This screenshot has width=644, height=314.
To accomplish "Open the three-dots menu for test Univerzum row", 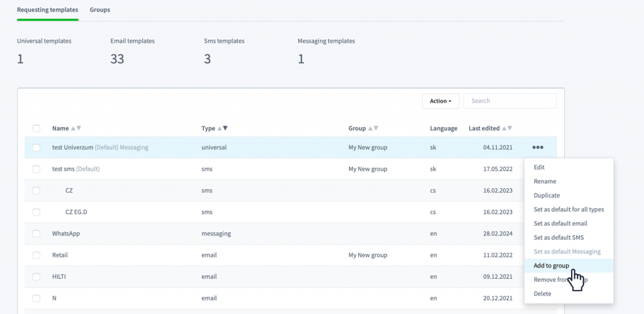I will [538, 147].
